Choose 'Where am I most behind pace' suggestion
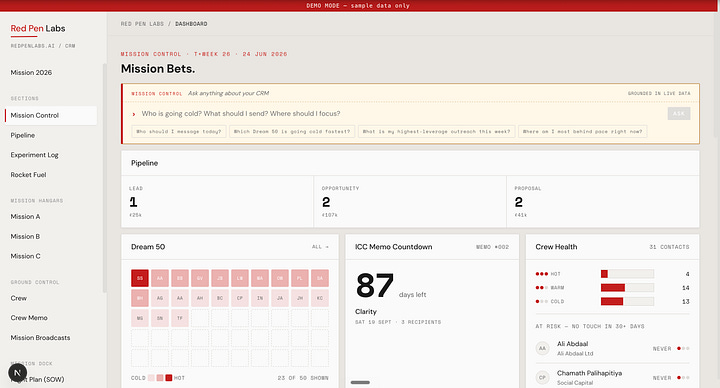This screenshot has height=388, width=720. 582,131
